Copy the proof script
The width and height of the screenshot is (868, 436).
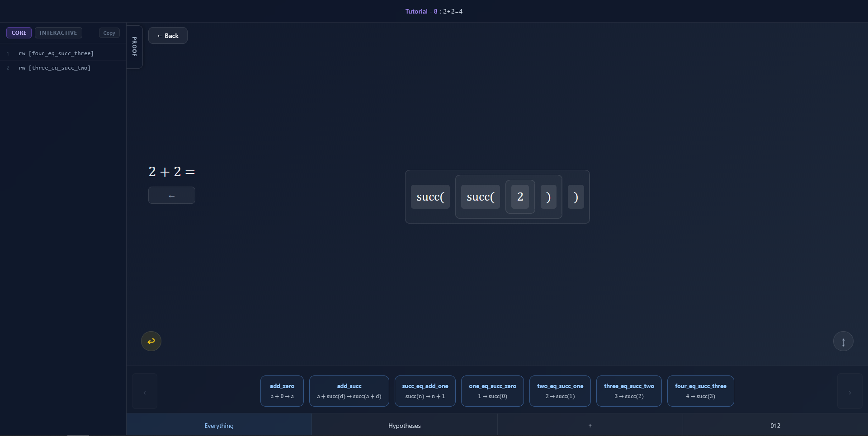[x=109, y=33]
